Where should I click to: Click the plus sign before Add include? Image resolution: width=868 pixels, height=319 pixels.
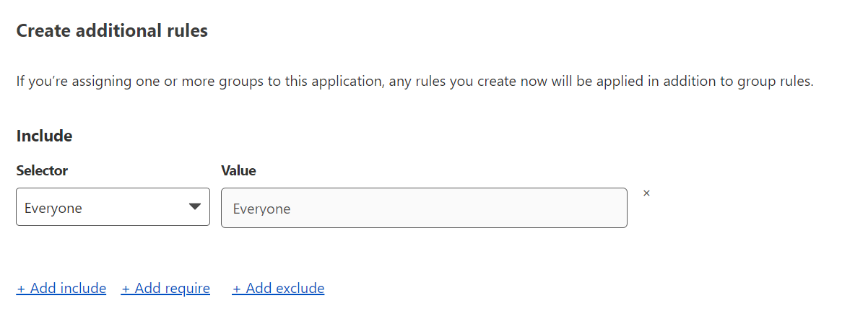click(x=21, y=289)
